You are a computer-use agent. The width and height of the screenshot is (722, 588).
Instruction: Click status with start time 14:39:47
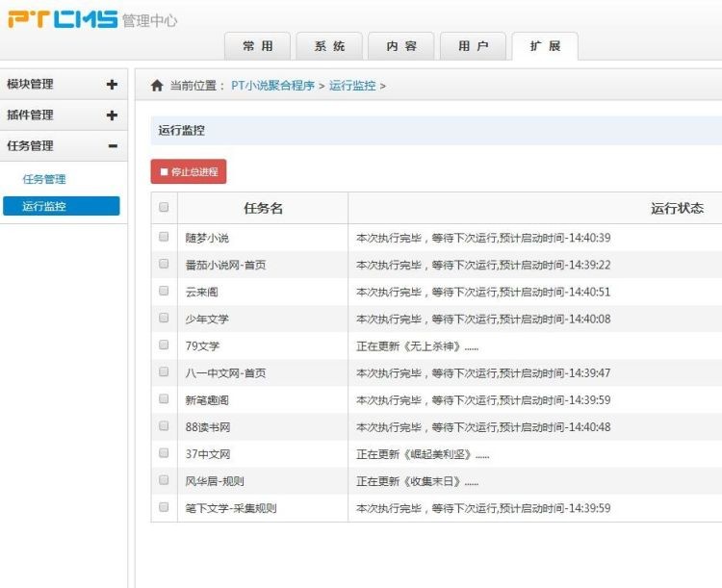coord(483,373)
